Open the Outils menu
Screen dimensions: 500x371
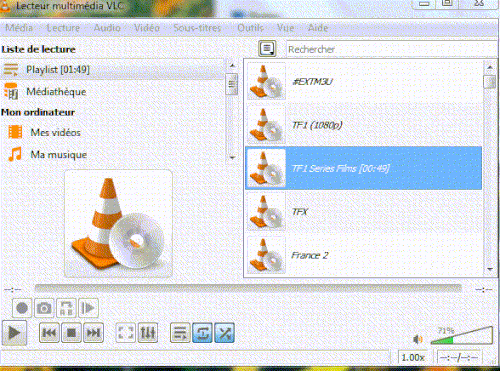click(250, 28)
